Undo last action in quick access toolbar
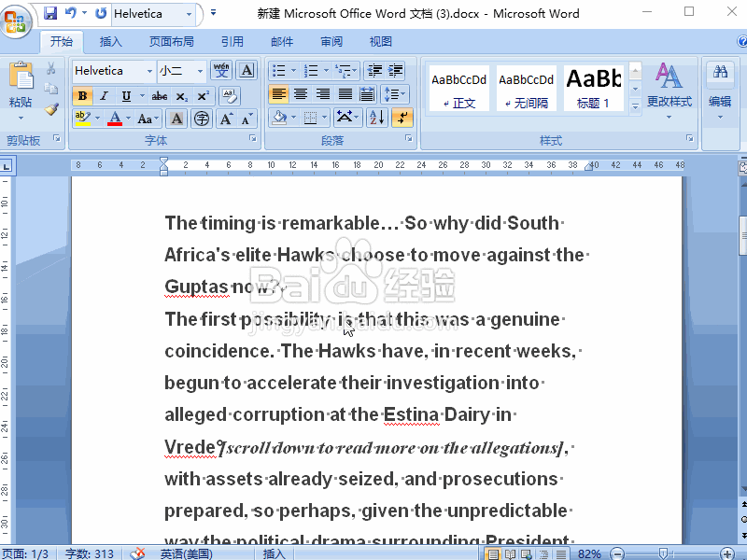The height and width of the screenshot is (560, 747). [71, 13]
